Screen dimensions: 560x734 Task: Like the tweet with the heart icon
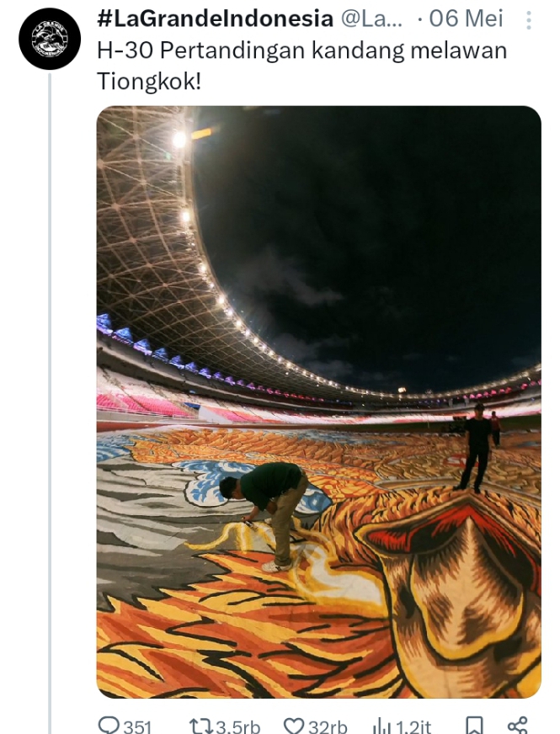[x=295, y=726]
